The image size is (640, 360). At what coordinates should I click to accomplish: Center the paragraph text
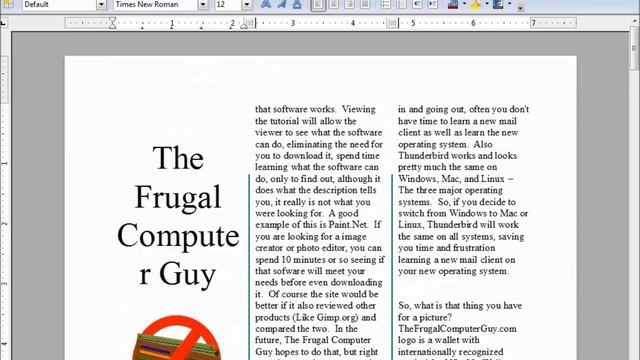coord(333,4)
